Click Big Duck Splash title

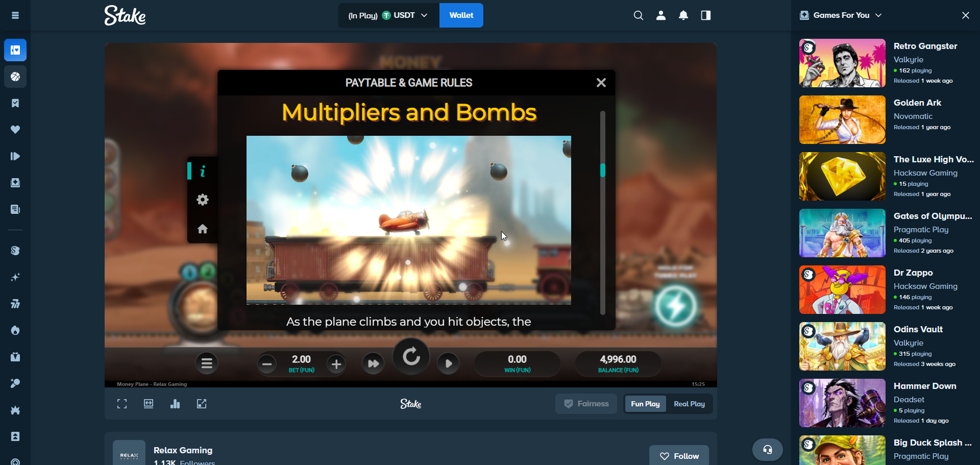pyautogui.click(x=933, y=443)
